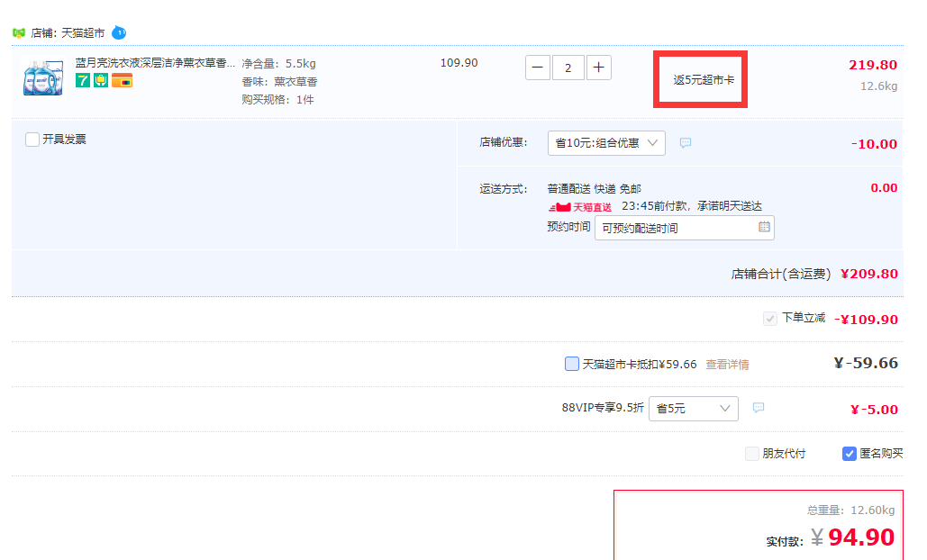Viewport: 927px width, 560px height.
Task: Click the 返5元超市卡 promotion label
Action: point(704,80)
